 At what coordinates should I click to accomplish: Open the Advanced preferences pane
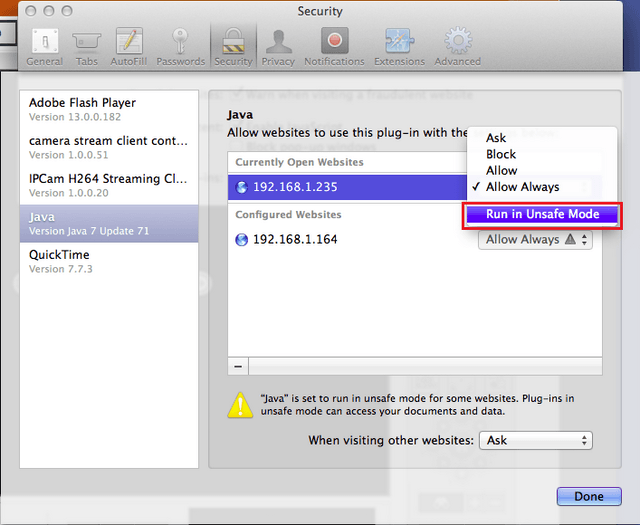click(458, 47)
